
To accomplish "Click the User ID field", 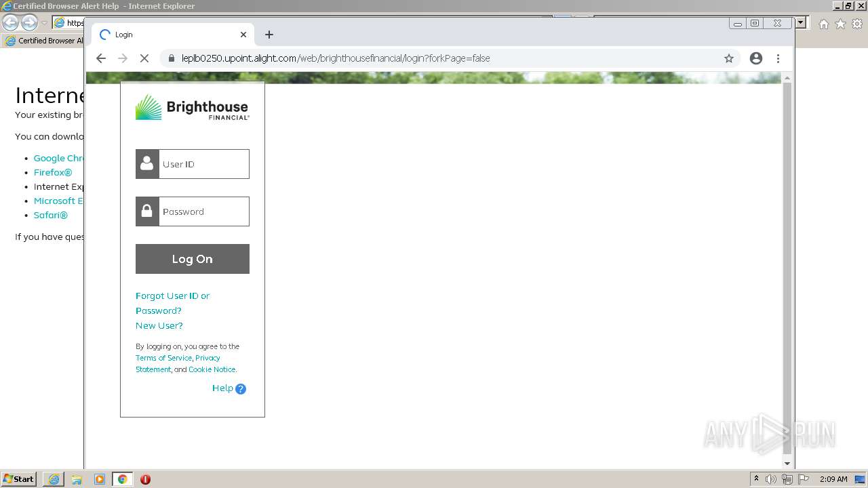I will coord(204,164).
